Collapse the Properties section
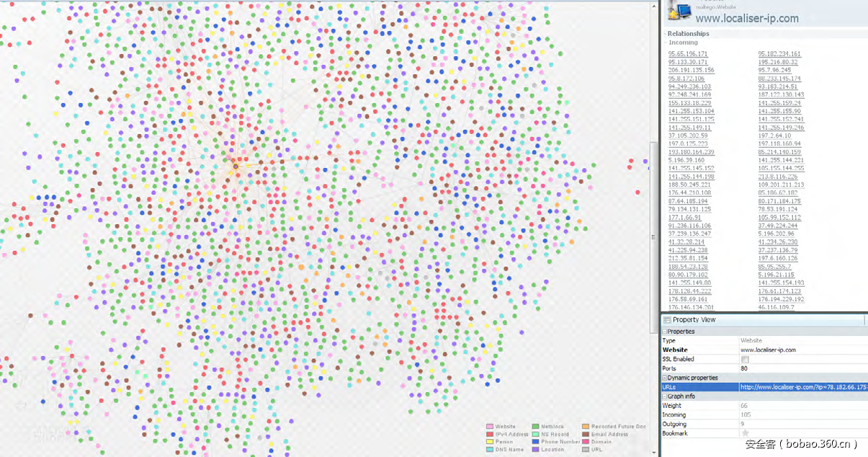Image resolution: width=868 pixels, height=457 pixels. (664, 332)
